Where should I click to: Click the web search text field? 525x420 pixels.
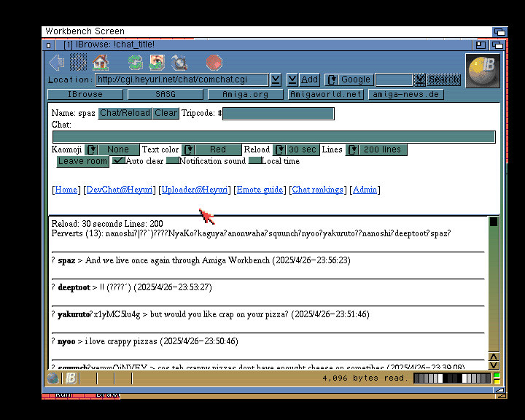394,79
